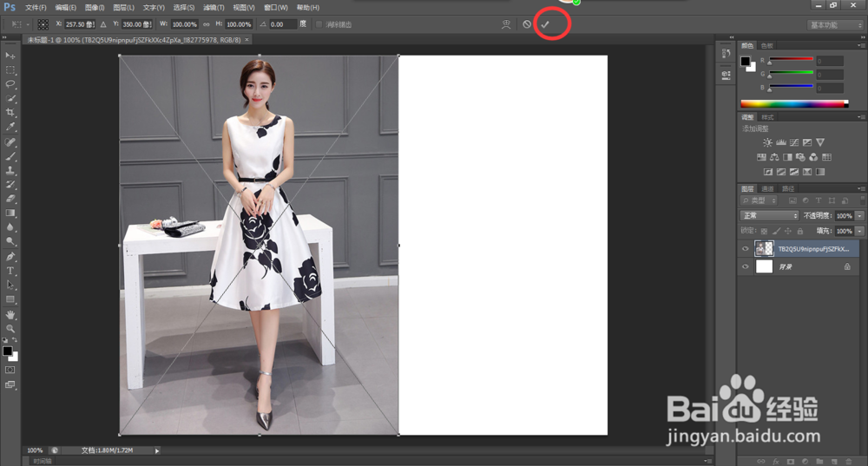Select the Rectangle shape tool
The width and height of the screenshot is (868, 466).
point(10,299)
